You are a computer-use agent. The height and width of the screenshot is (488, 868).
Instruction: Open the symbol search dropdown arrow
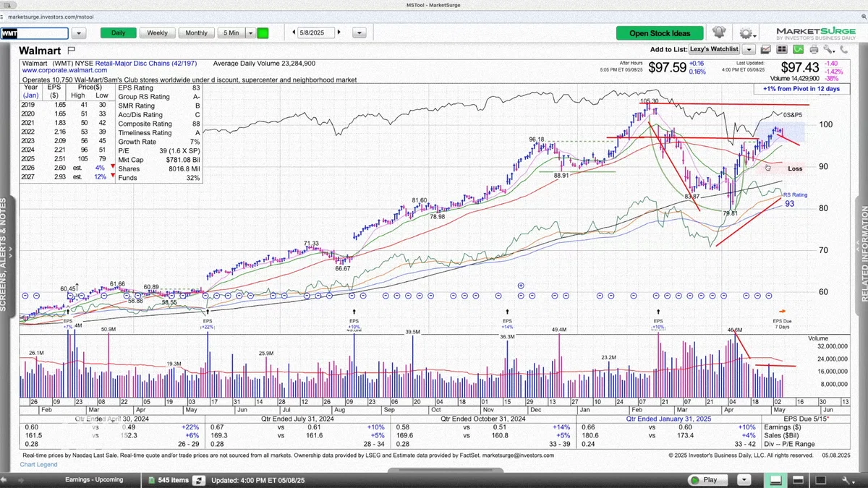pyautogui.click(x=79, y=33)
